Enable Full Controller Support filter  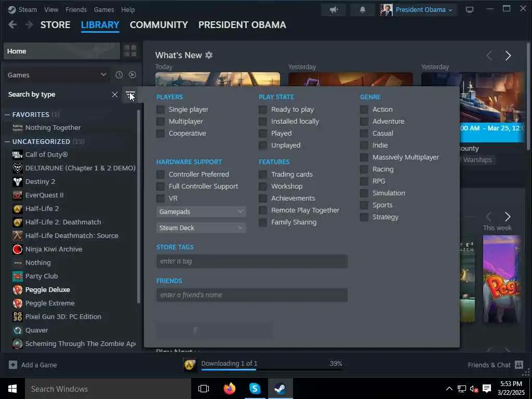point(161,187)
